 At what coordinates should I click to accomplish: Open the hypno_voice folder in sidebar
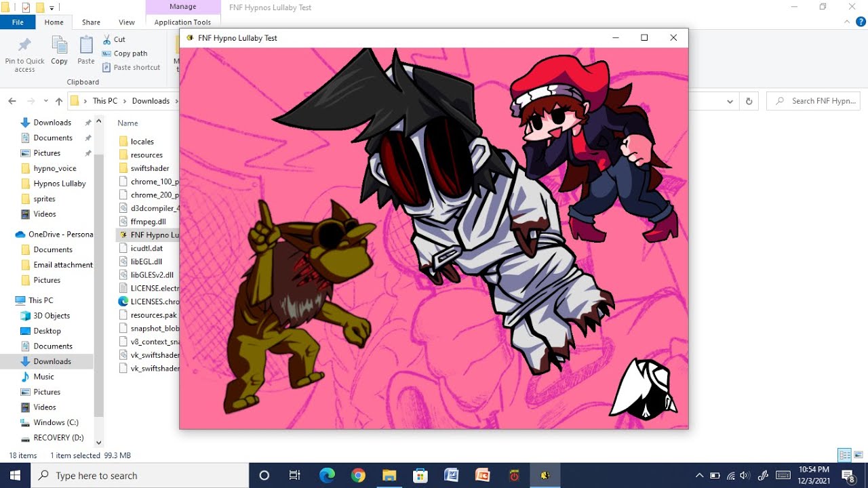(55, 168)
